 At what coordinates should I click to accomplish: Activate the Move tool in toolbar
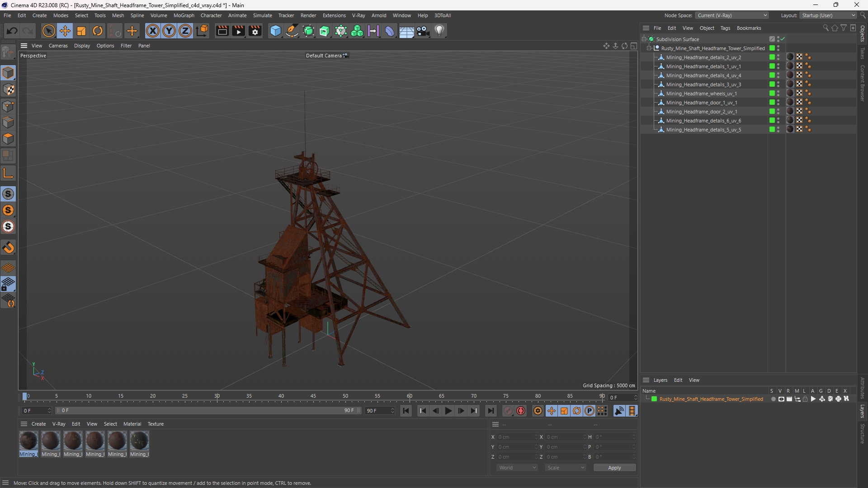65,31
